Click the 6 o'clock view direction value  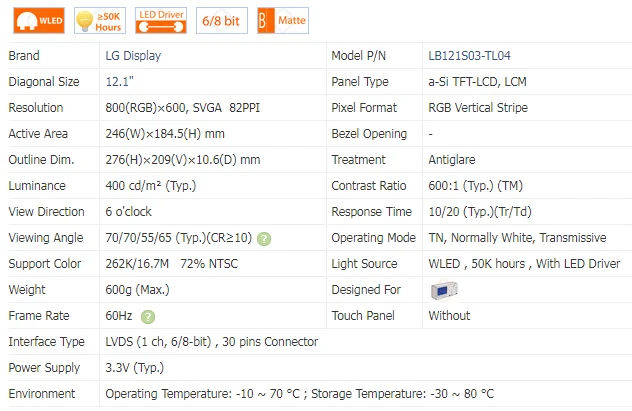(129, 212)
